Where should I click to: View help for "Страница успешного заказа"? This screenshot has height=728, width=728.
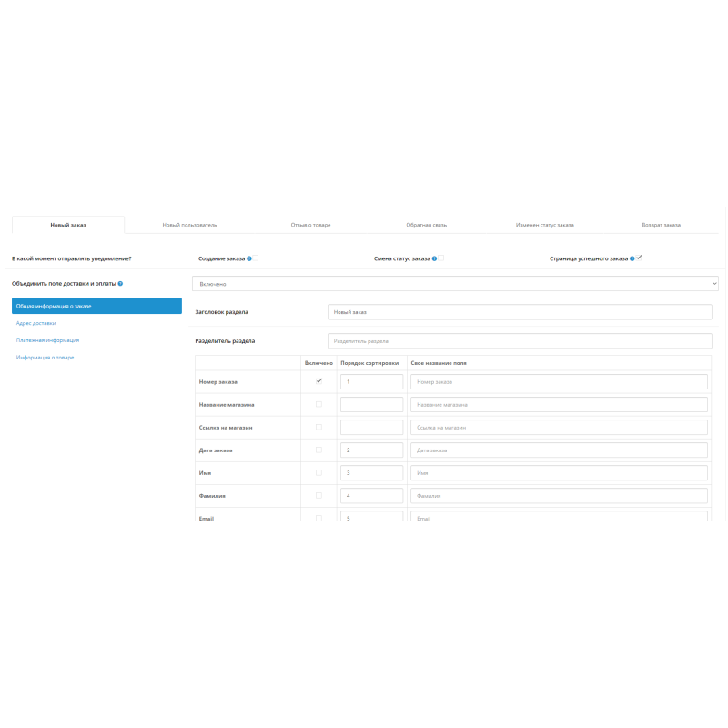pos(634,258)
